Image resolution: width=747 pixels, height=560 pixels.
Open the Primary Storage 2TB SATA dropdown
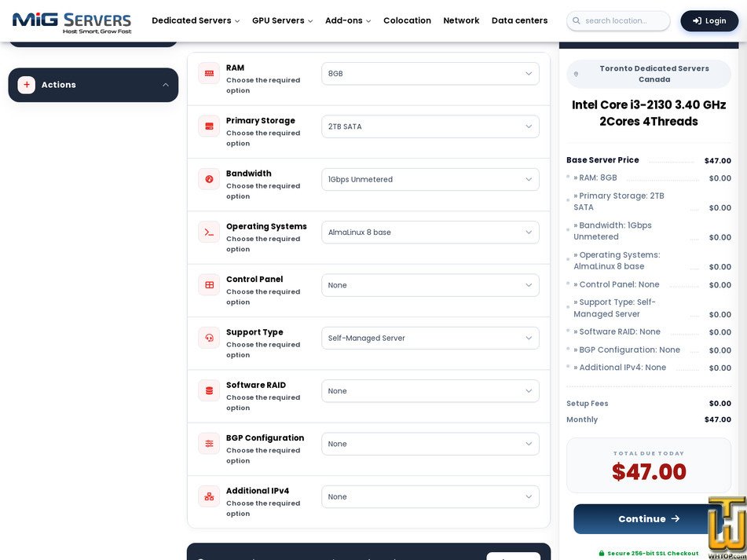430,126
